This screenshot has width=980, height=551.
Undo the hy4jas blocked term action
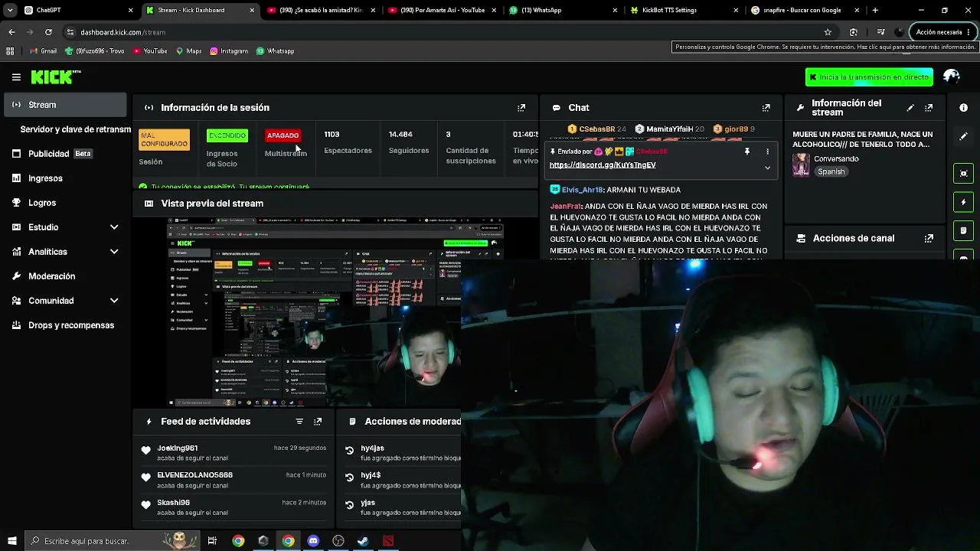click(x=350, y=451)
